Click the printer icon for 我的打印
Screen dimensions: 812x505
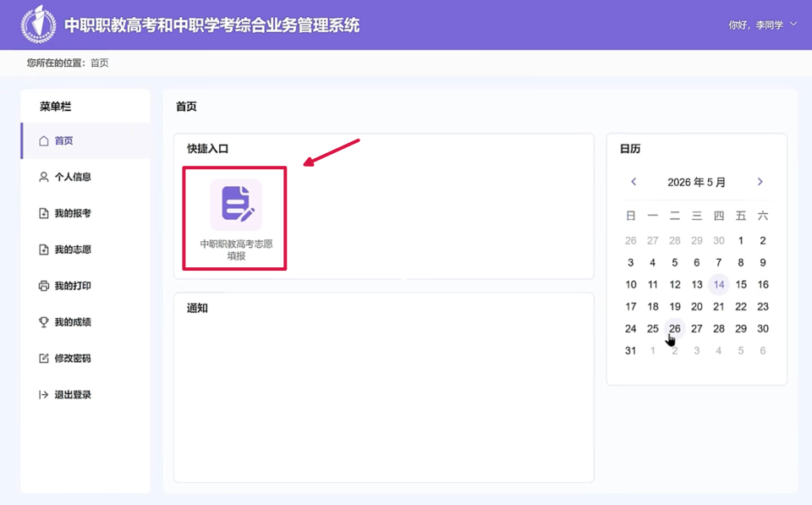tap(43, 286)
